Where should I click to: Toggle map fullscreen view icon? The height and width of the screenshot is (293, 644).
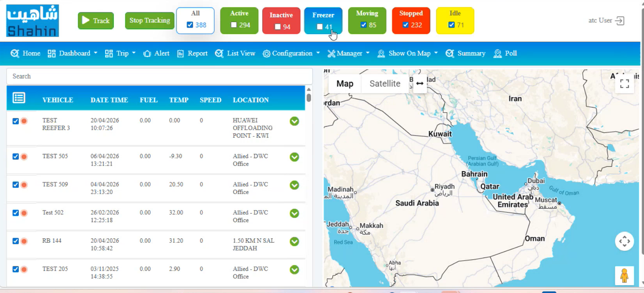(625, 84)
